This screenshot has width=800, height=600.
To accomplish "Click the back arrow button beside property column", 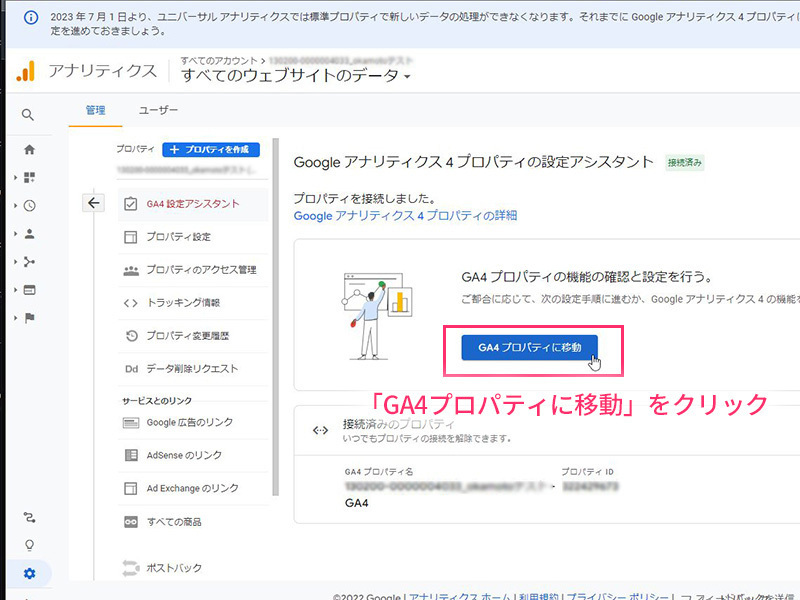I will (x=94, y=203).
